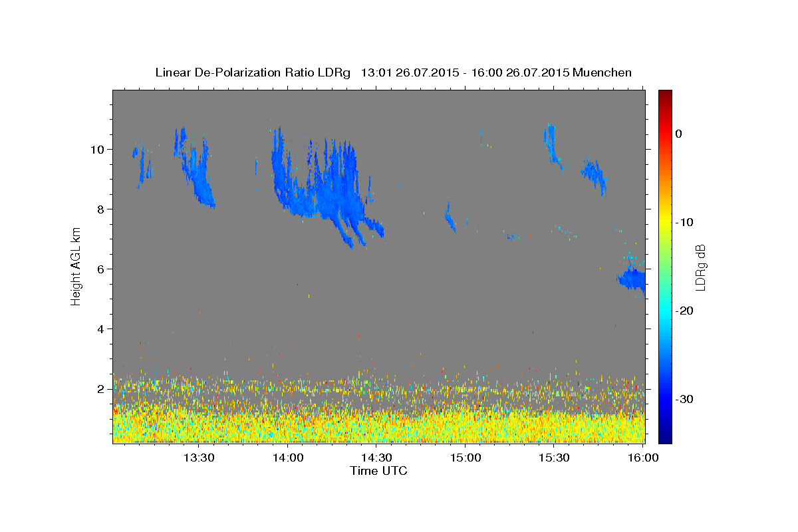This screenshot has width=798, height=532.
Task: Click the height tick label 8
Action: tap(102, 209)
